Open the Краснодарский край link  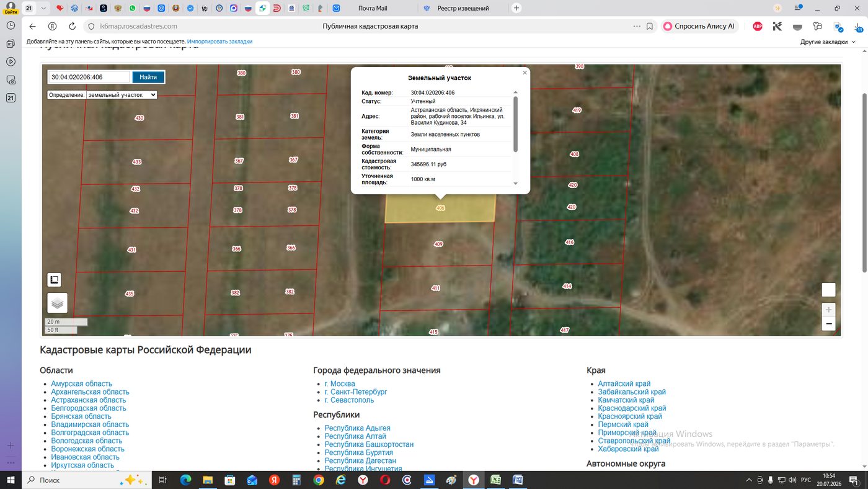[632, 408]
